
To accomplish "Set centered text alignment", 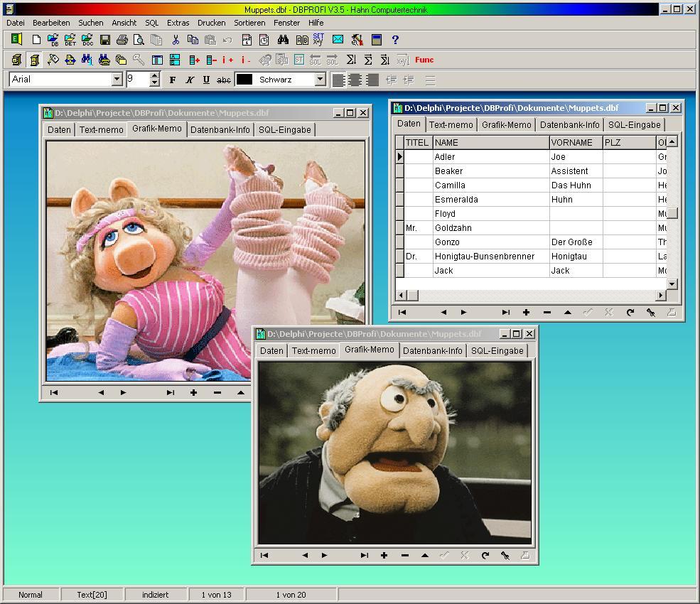I will point(355,80).
